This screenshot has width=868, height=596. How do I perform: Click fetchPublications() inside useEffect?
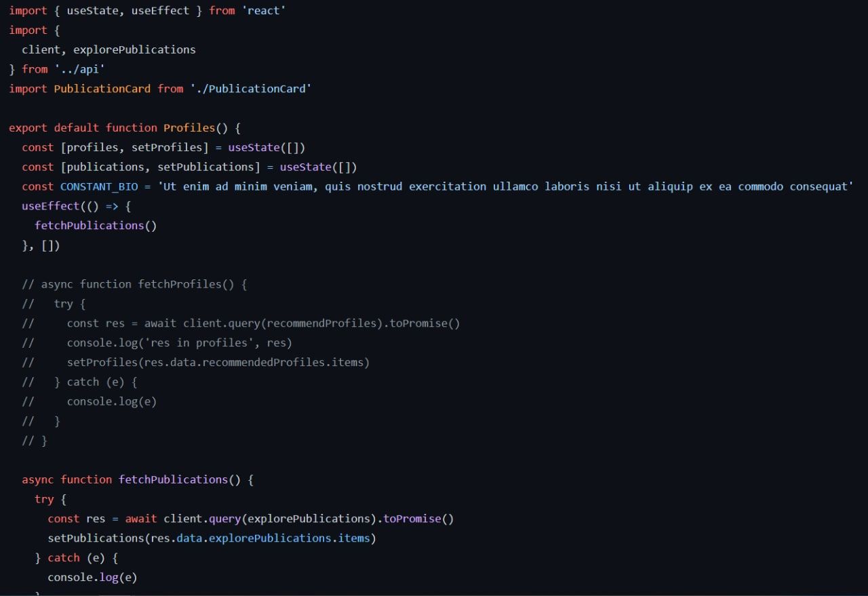click(x=96, y=225)
